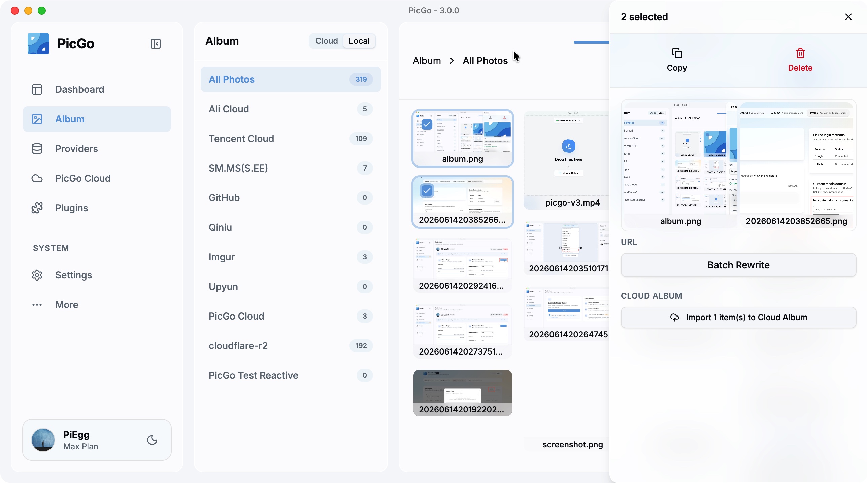Switch album view to Cloud
This screenshot has height=483, width=868.
(327, 41)
